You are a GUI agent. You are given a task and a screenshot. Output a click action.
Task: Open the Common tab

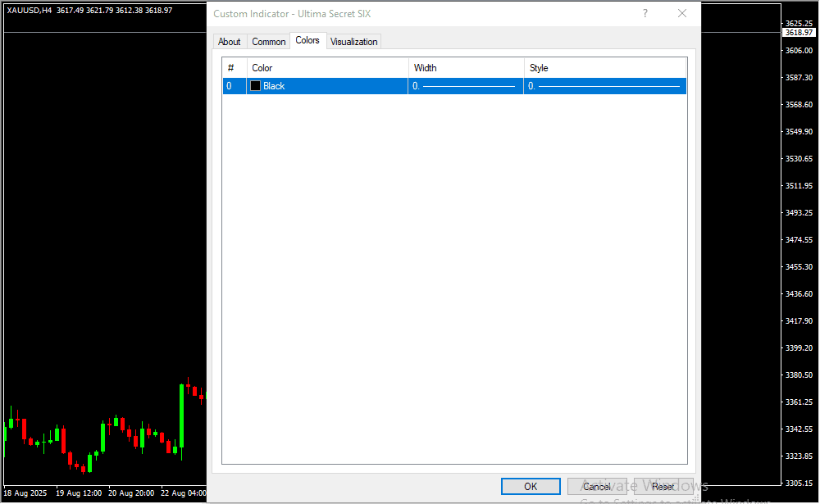(269, 42)
